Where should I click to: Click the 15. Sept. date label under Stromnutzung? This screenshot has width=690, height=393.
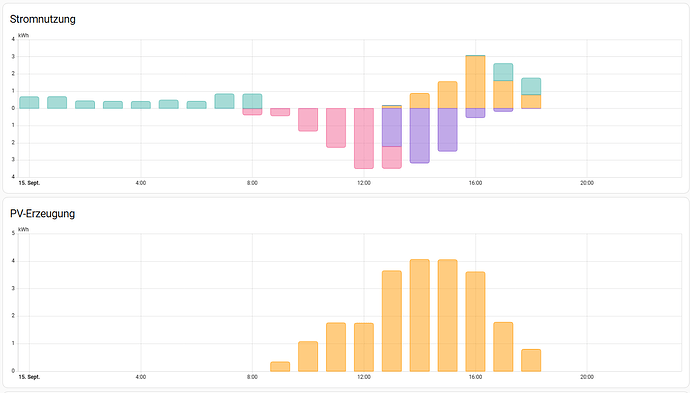coord(29,183)
